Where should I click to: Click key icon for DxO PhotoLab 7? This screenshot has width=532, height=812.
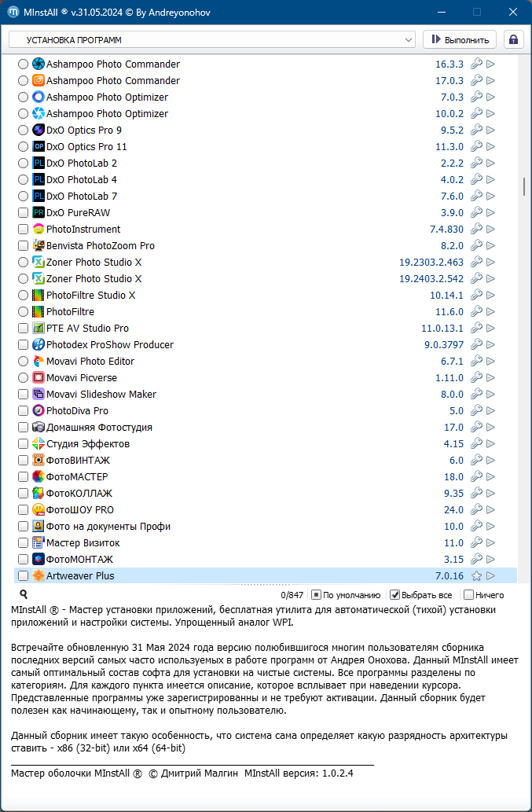(477, 196)
